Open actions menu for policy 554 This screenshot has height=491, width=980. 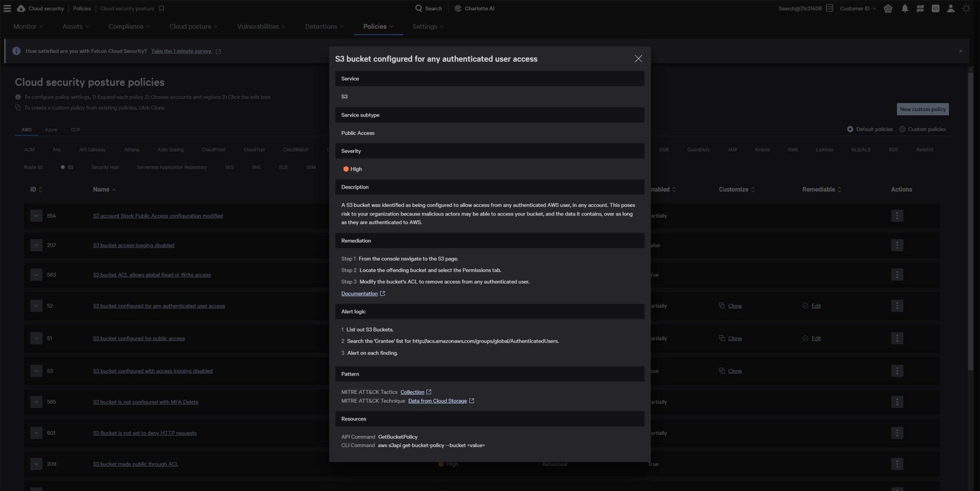click(x=897, y=216)
